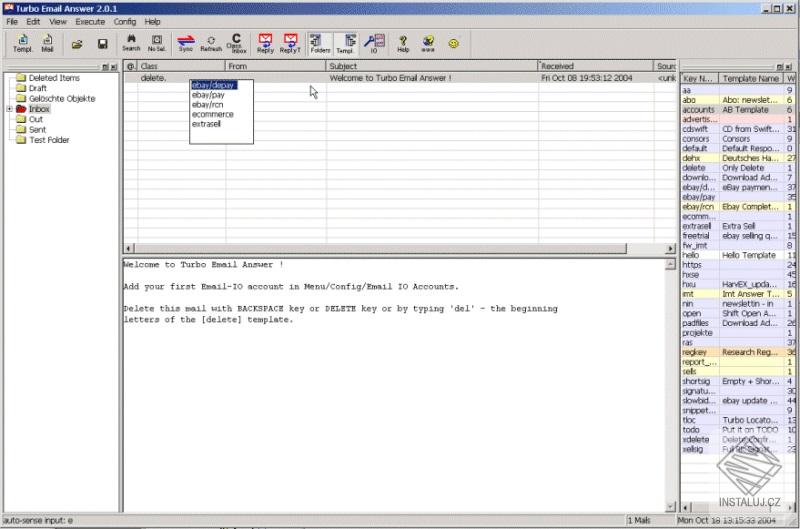Select the 'hello' Hello Template row
800x529 pixels.
(738, 255)
